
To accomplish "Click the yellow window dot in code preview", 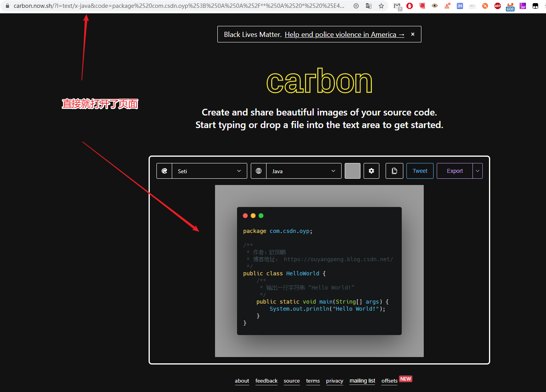I will click(x=253, y=216).
